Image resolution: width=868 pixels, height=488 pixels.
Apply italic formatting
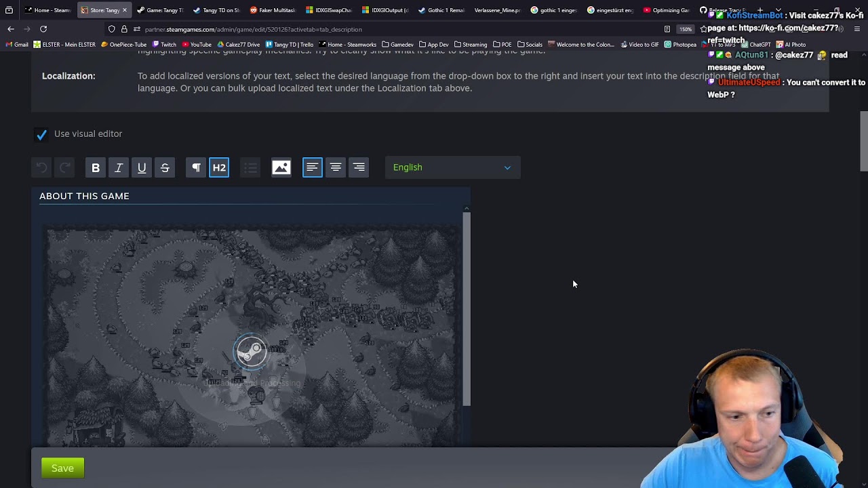click(119, 167)
